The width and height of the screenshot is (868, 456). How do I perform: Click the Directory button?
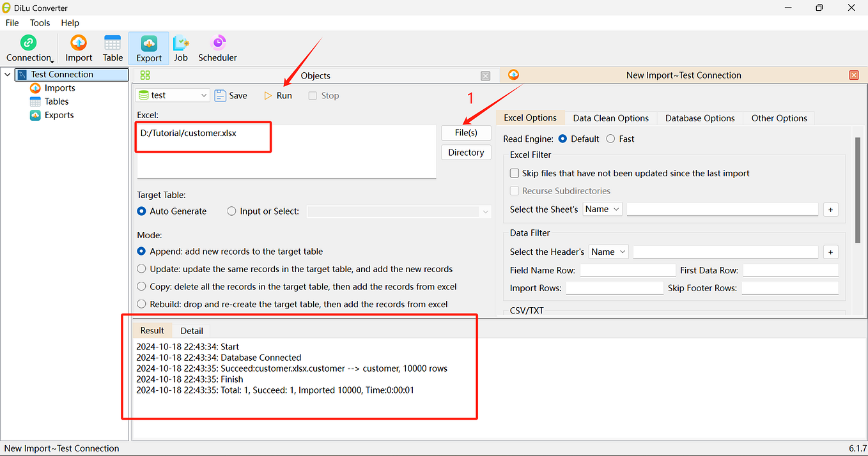pos(466,152)
